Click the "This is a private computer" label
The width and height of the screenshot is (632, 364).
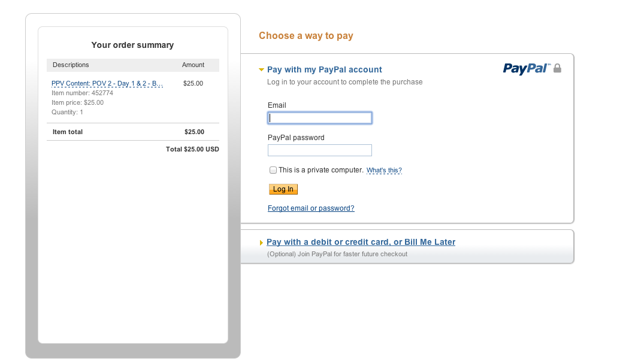(321, 170)
